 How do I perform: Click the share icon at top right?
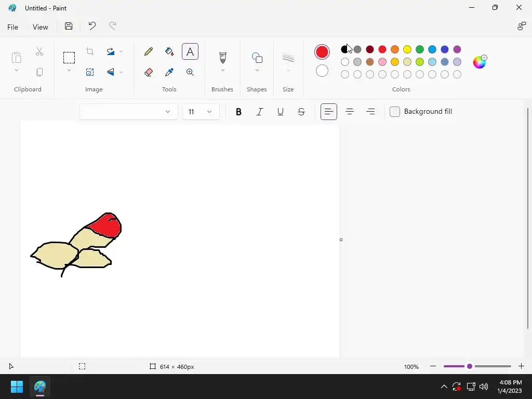click(521, 26)
